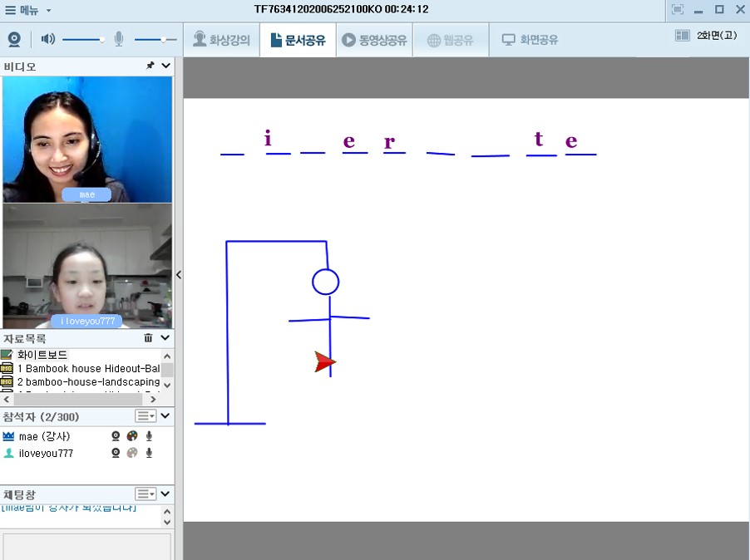
Task: Select the 2화면(고) layout button
Action: (707, 36)
